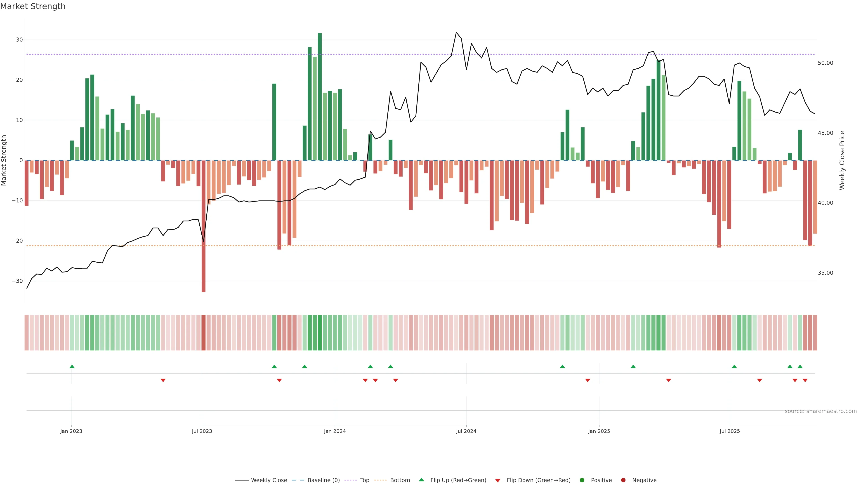The height and width of the screenshot is (488, 868).
Task: Click the Market Strength chart title
Action: point(33,6)
